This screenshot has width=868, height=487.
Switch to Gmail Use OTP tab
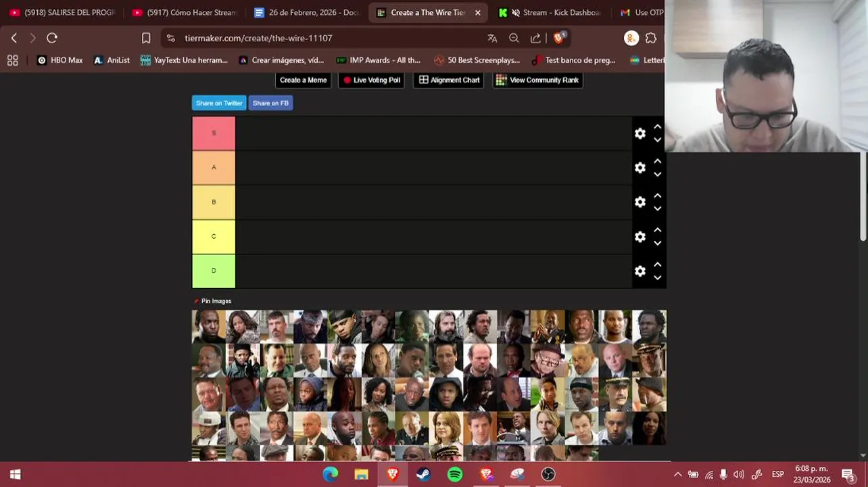pos(641,12)
